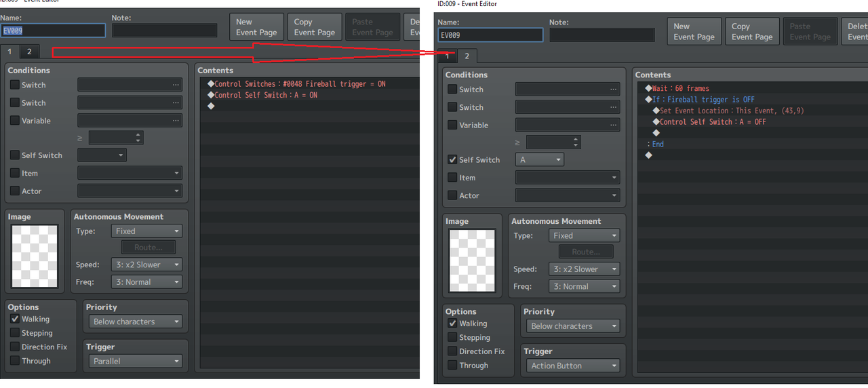Click event image preview in left window

tap(35, 256)
